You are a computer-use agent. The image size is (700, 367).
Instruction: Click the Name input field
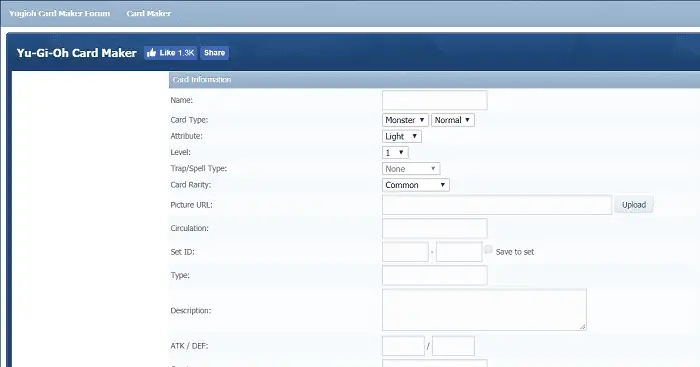tap(434, 100)
